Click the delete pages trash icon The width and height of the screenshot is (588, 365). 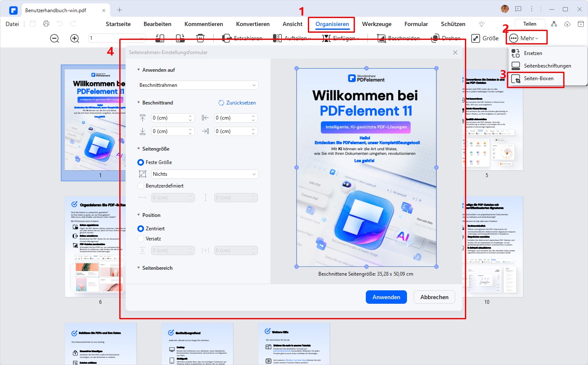200,38
